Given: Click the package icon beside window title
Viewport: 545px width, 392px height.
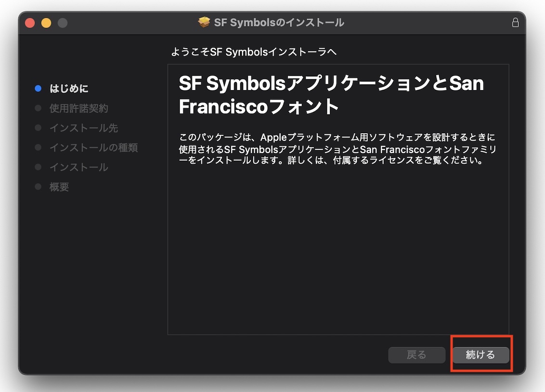Looking at the screenshot, I should pos(204,22).
